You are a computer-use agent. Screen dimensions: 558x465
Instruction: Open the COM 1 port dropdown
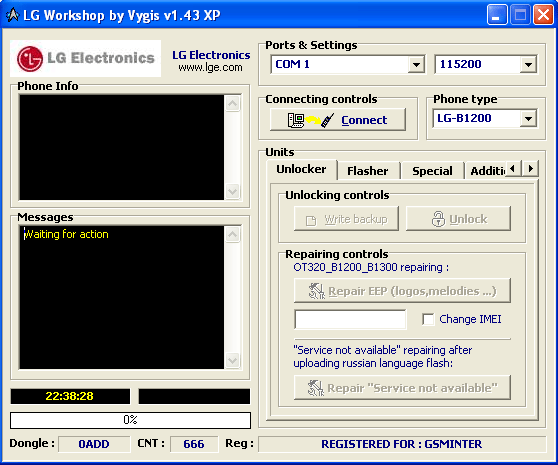416,65
